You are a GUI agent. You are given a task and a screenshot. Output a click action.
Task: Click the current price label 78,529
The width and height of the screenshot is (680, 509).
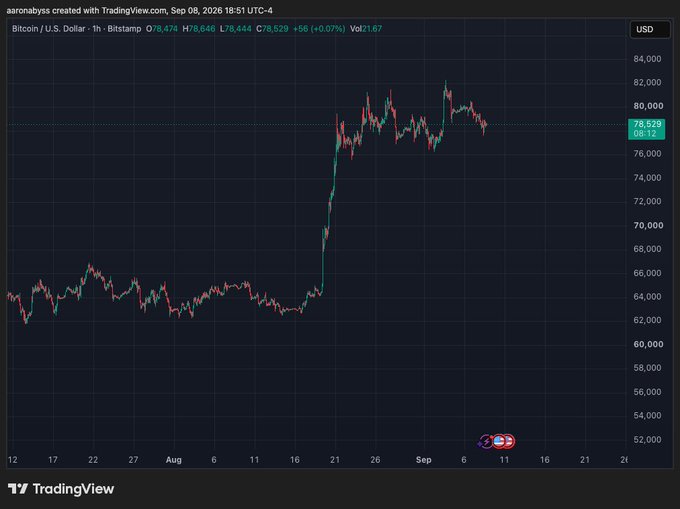[647, 124]
